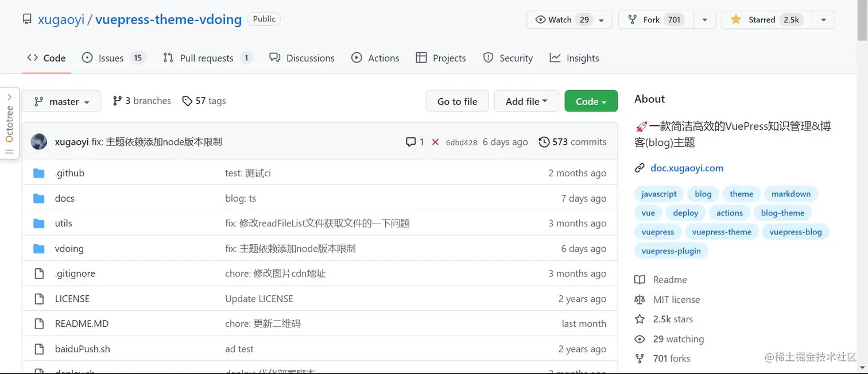This screenshot has height=374, width=868.
Task: Open the Readme link in About
Action: [x=670, y=280]
